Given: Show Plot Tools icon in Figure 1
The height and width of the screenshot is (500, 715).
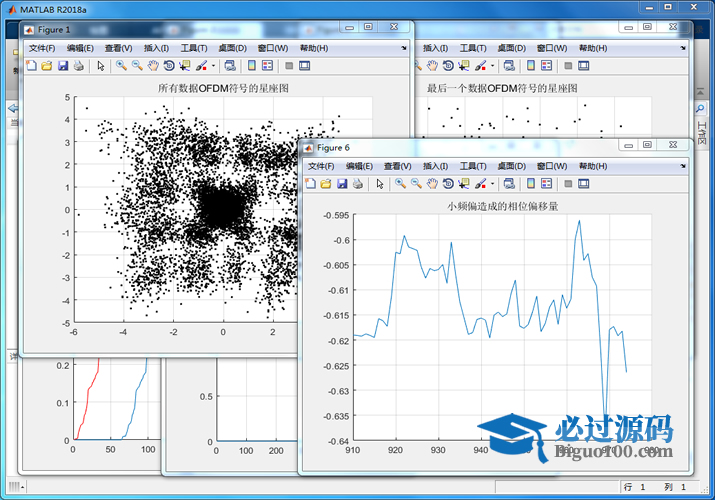Looking at the screenshot, I should tap(305, 66).
